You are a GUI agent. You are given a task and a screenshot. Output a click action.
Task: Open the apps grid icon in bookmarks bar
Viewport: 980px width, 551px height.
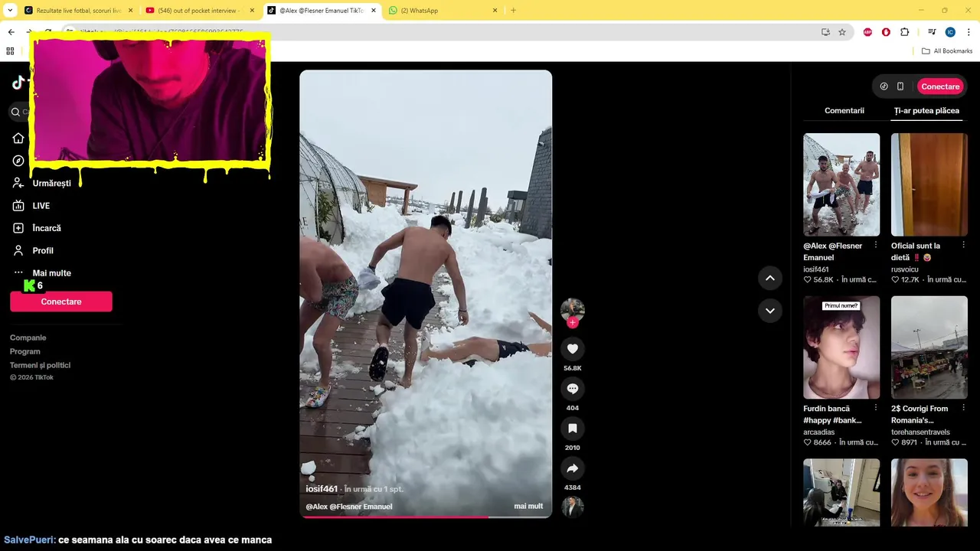pos(10,51)
